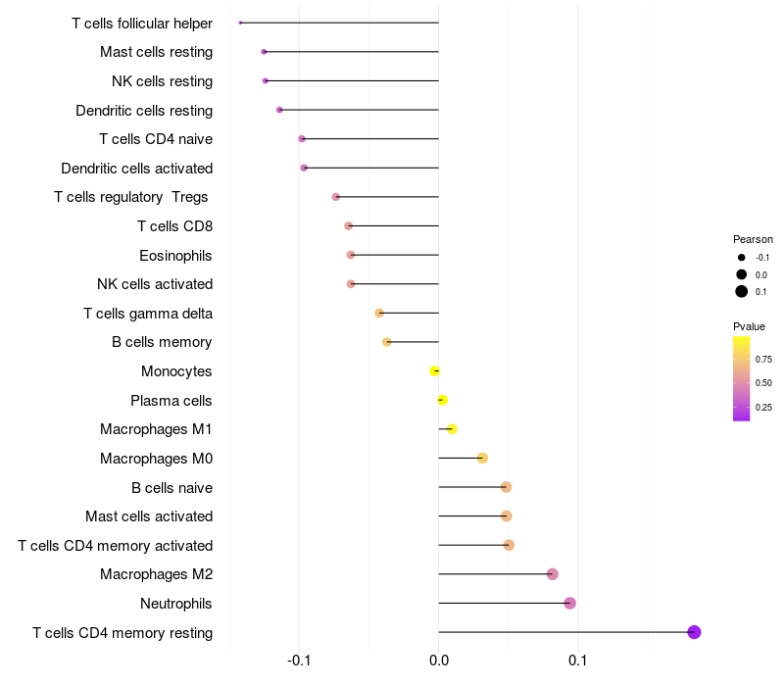784x686 pixels.
Task: Click the Neutrophils data point
Action: [x=569, y=603]
